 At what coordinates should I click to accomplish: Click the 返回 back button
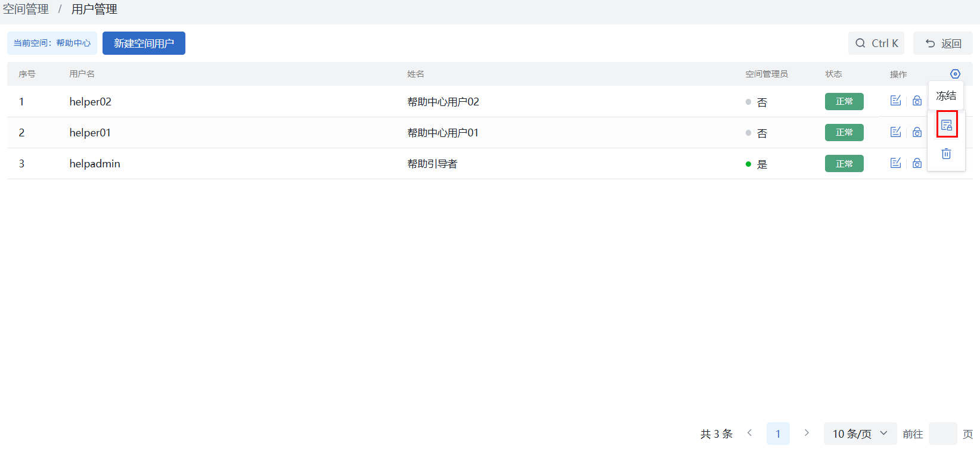[x=943, y=43]
